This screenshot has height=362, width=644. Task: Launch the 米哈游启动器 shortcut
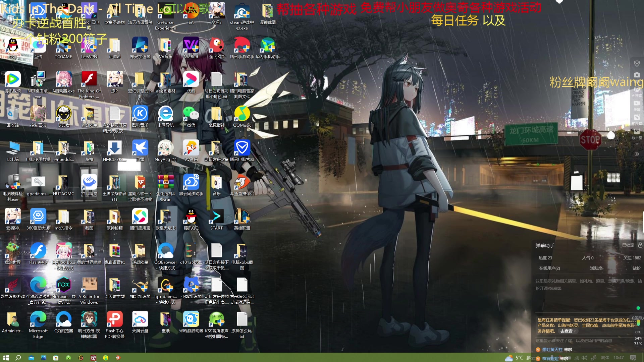(191, 322)
